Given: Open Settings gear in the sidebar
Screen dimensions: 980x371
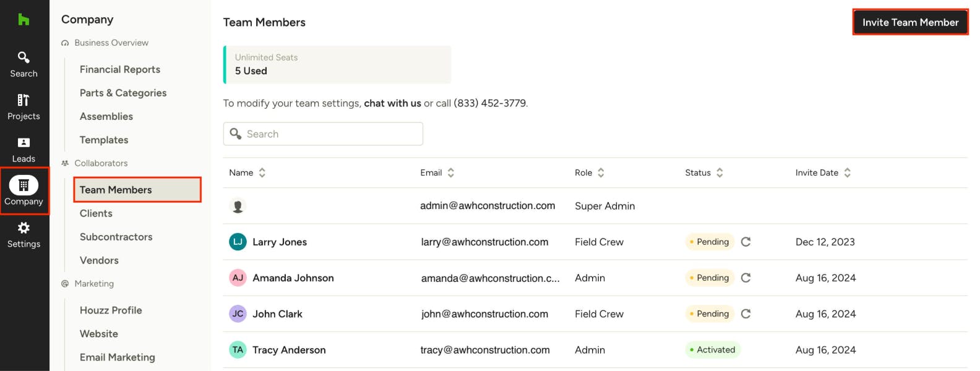Looking at the screenshot, I should pyautogui.click(x=24, y=235).
